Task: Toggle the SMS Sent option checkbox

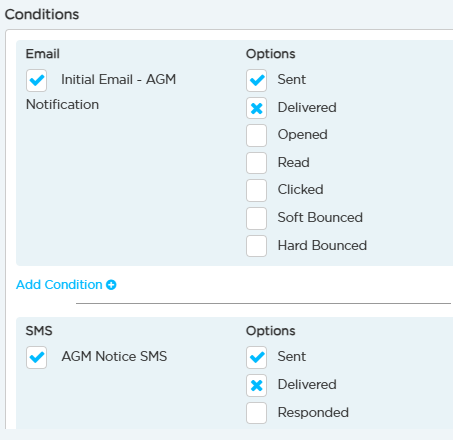Action: click(256, 357)
